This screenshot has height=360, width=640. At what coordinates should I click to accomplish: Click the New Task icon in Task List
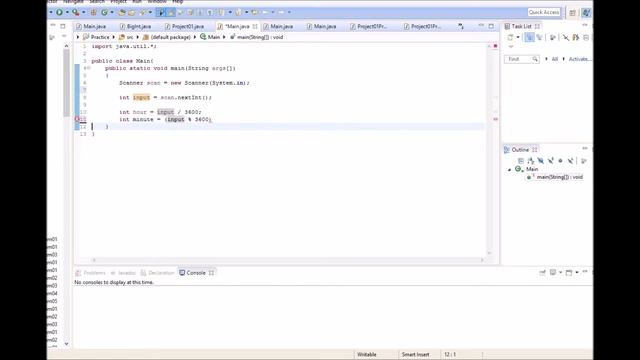tap(511, 38)
